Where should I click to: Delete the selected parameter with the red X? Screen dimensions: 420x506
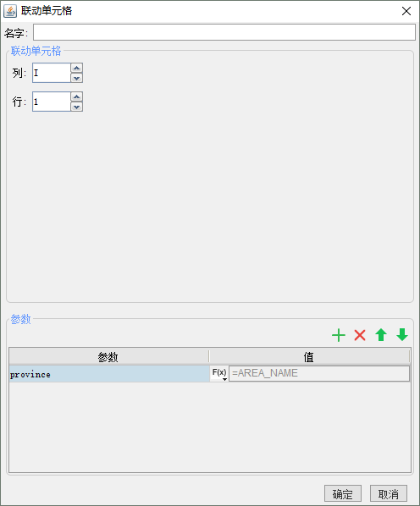click(360, 335)
